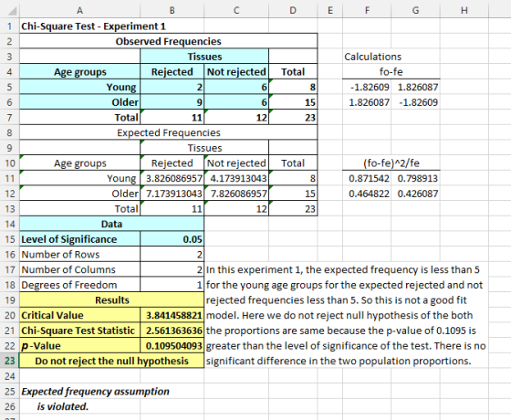The height and width of the screenshot is (420, 511).
Task: Click the 'Critical Value' label cell
Action: point(80,315)
